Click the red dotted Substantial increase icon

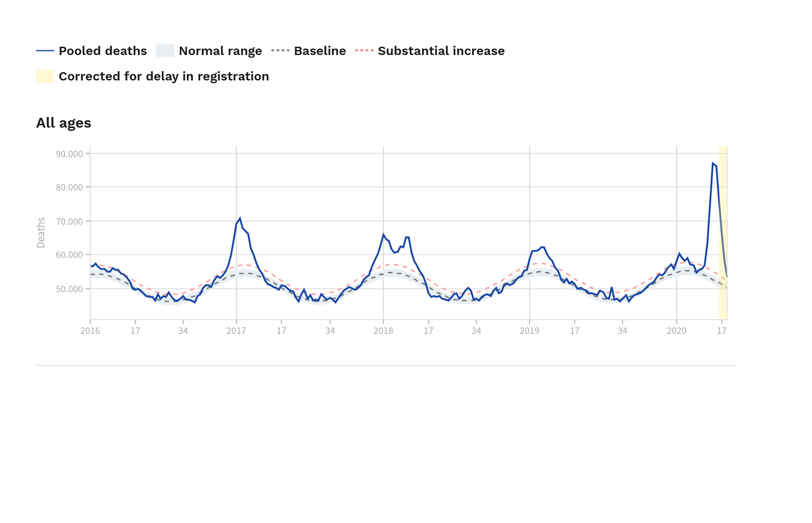[x=364, y=51]
